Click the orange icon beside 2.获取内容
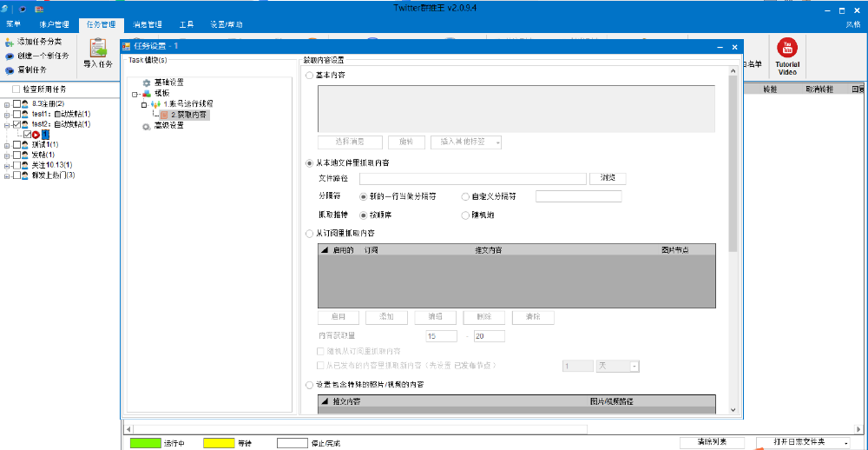Screen dimensions: 868x450 click(164, 115)
